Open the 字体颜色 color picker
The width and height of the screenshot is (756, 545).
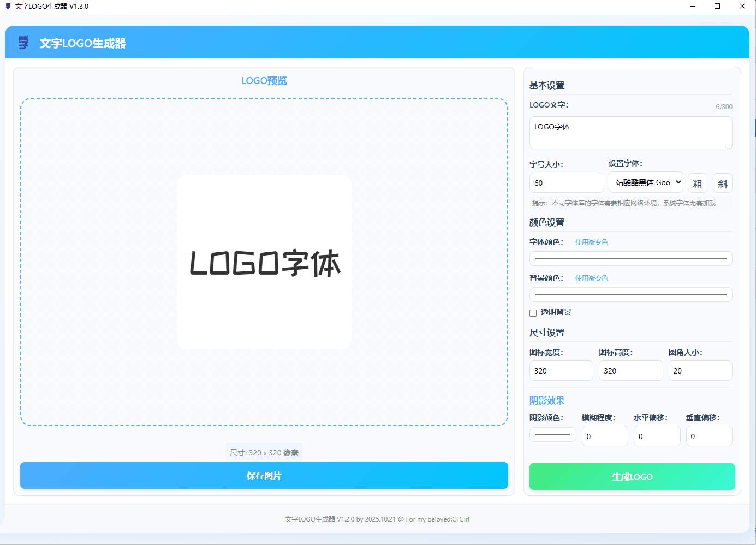630,258
